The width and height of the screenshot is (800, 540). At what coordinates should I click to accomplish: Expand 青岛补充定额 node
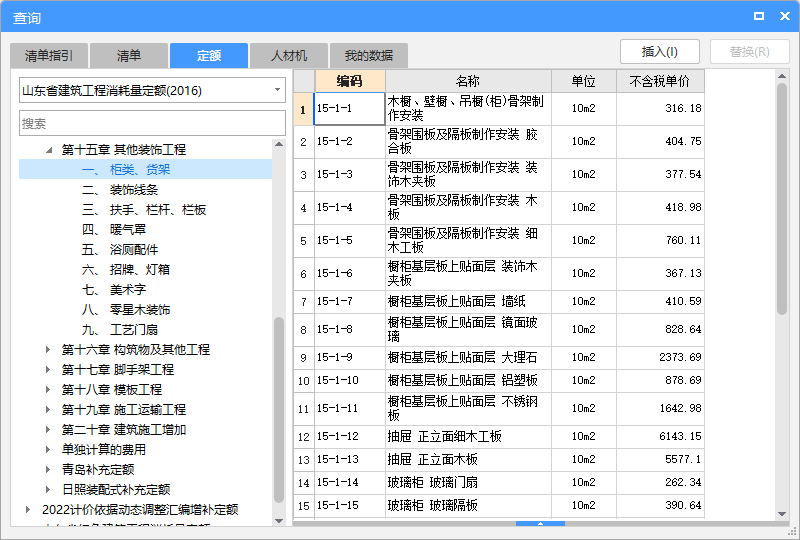click(47, 470)
